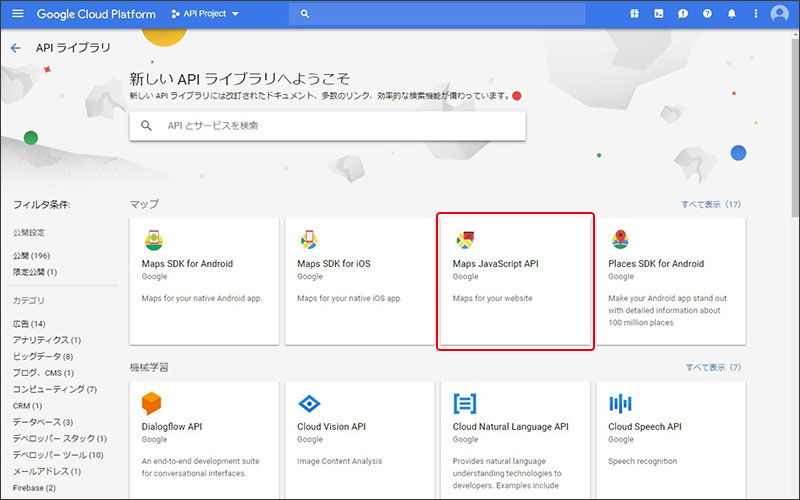Open the API Project selector dropdown

tap(205, 14)
